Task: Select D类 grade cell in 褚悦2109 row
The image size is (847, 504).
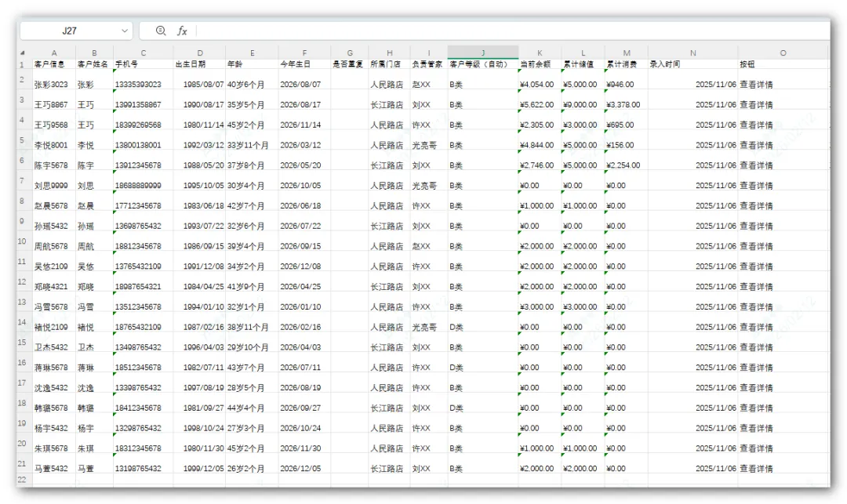Action: pyautogui.click(x=483, y=322)
